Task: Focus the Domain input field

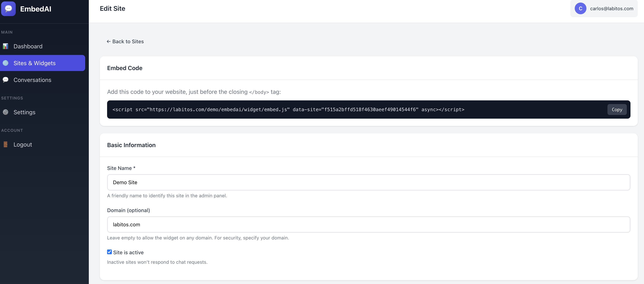Action: 368,224
